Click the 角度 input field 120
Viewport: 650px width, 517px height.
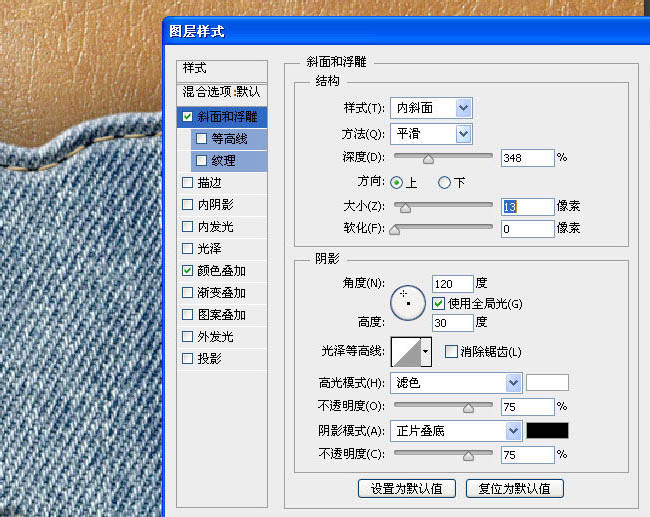453,284
